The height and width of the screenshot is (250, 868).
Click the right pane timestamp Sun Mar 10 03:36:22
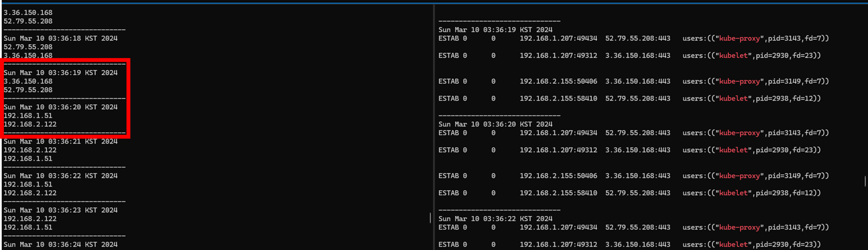496,219
